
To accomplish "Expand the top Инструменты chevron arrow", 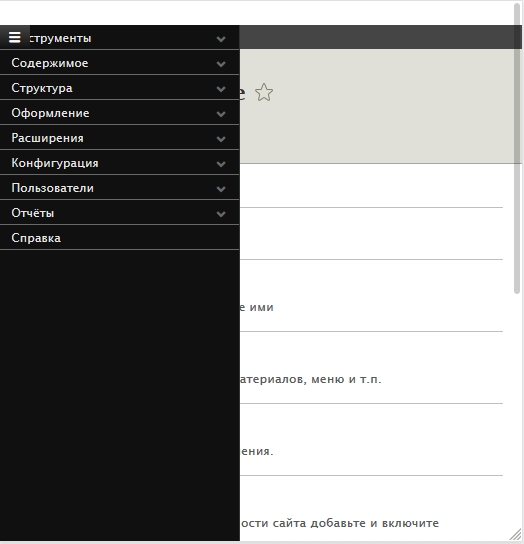I will tap(221, 39).
